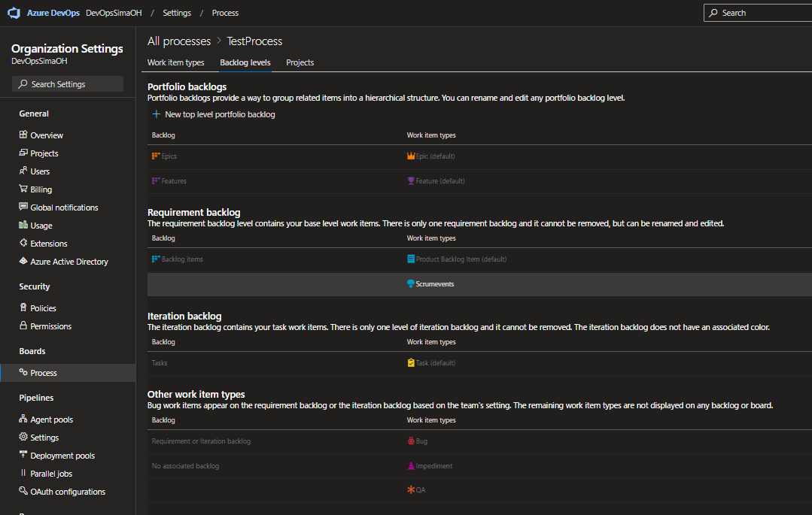The height and width of the screenshot is (515, 812).
Task: Open the Projects tab in TestProcess
Action: 300,62
